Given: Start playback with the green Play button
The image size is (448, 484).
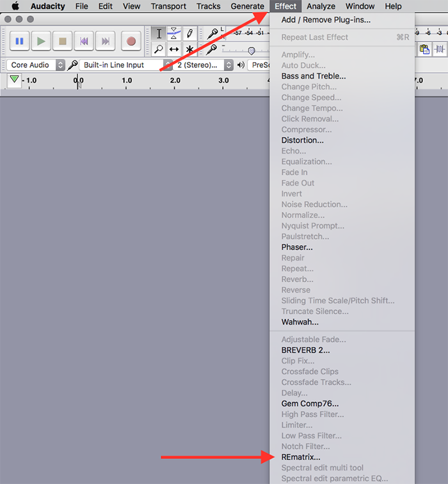Looking at the screenshot, I should [x=41, y=41].
